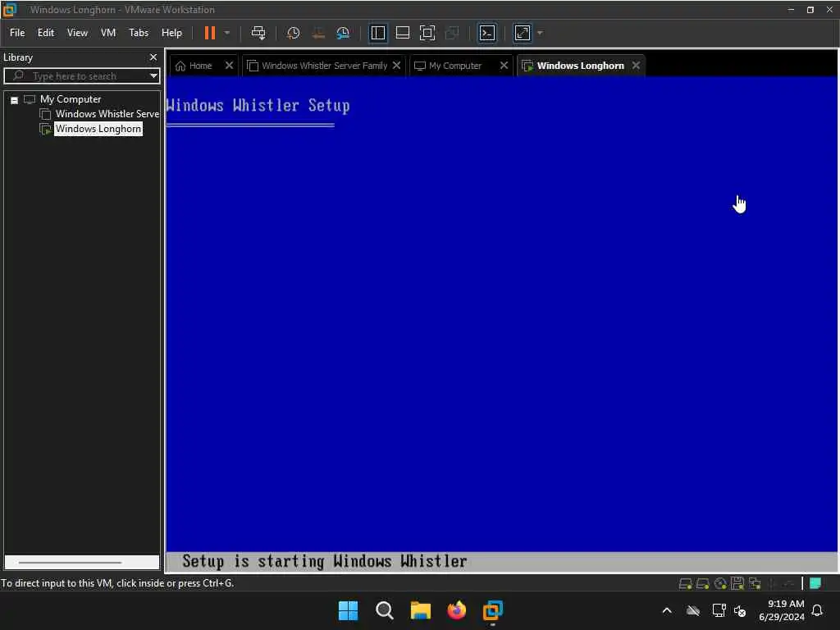Open the power options dropdown arrow beside pause

227,33
